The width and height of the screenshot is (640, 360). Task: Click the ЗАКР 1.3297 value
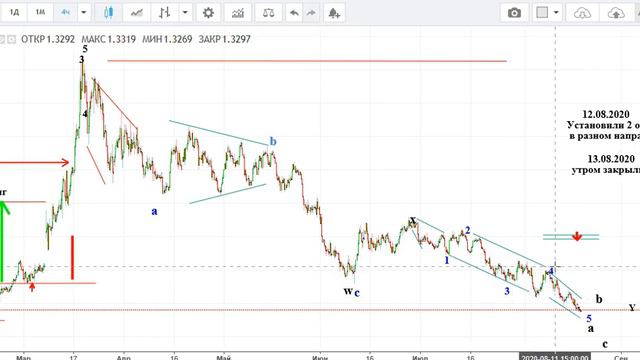point(224,39)
